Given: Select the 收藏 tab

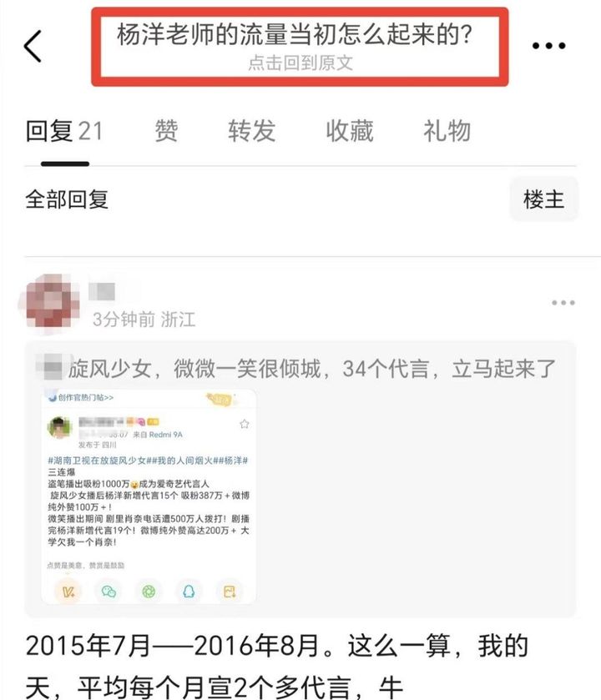Looking at the screenshot, I should (x=350, y=131).
